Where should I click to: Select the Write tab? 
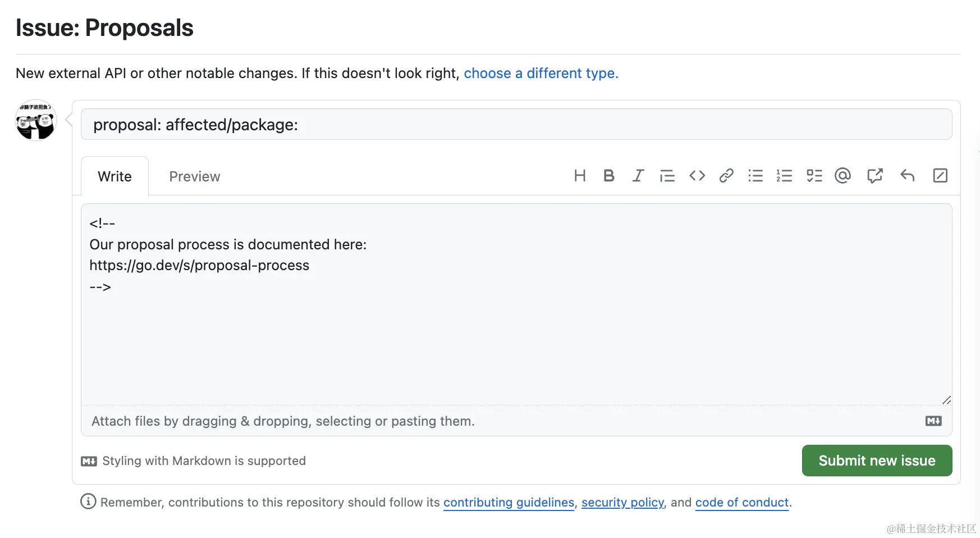click(115, 176)
